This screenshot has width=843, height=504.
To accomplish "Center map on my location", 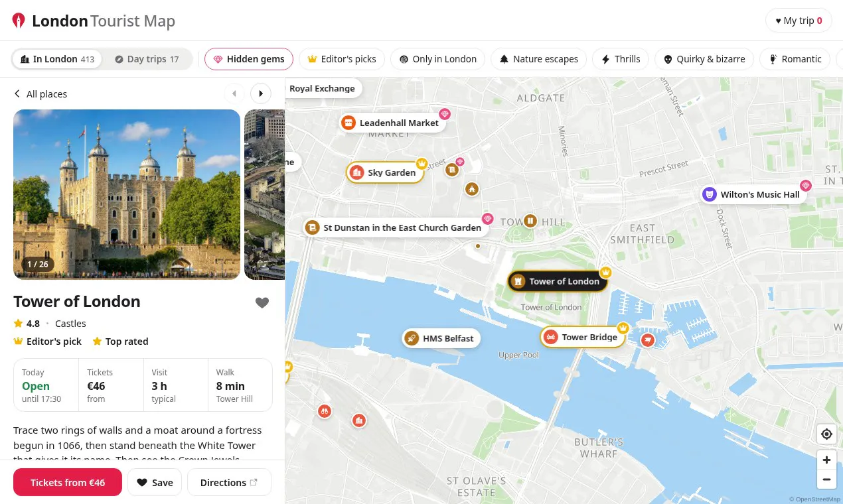I will (x=826, y=434).
